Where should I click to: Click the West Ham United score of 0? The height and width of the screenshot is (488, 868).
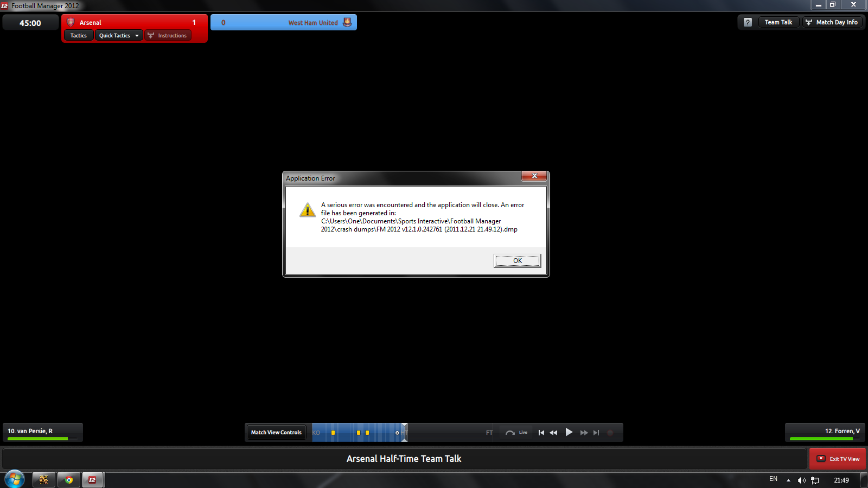point(224,23)
